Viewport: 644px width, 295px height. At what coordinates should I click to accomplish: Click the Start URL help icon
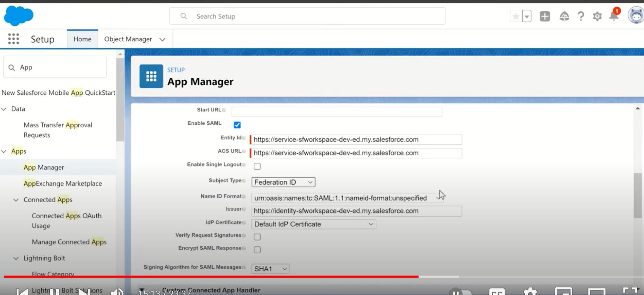click(x=224, y=110)
